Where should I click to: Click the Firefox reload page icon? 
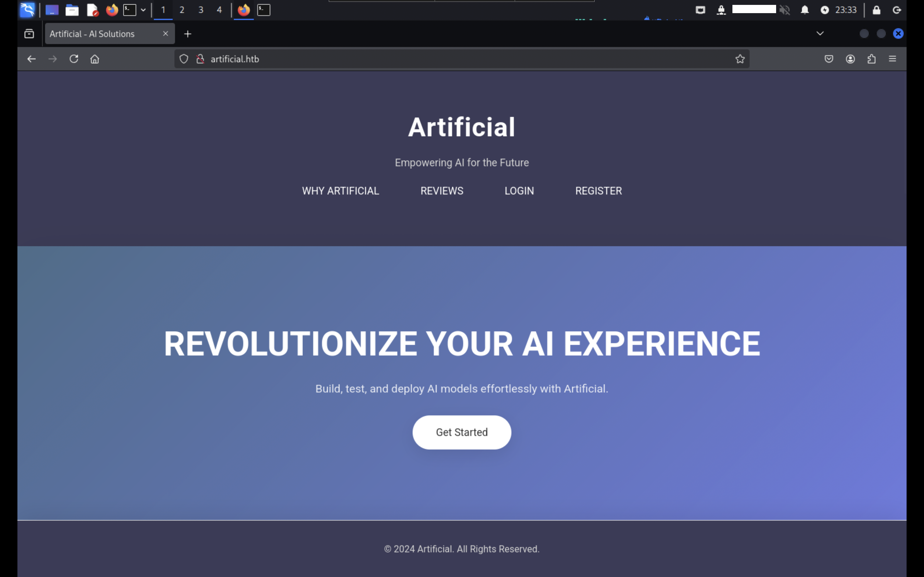pos(74,59)
